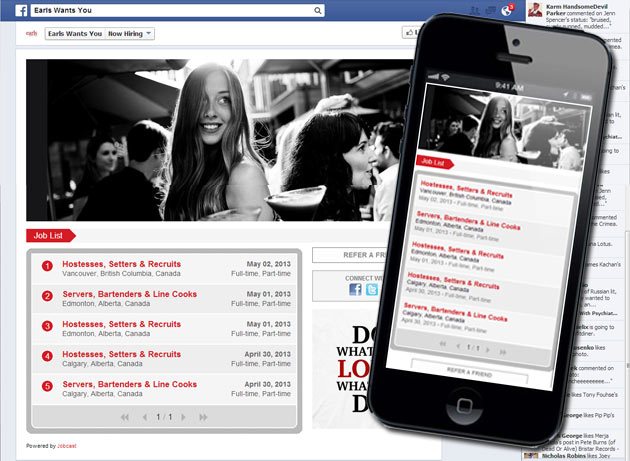Click the Facebook logo icon
This screenshot has height=461, width=630.
[21, 10]
